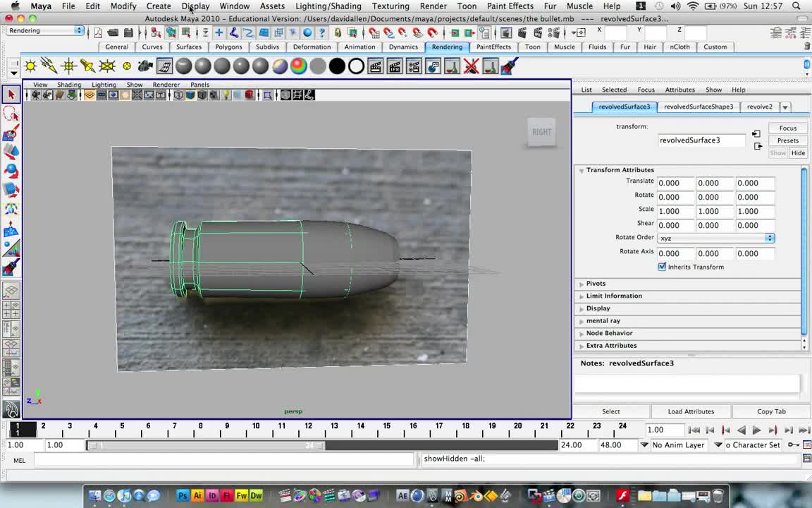This screenshot has height=508, width=812.
Task: Uncheck Inherits Transform checkbox
Action: pos(662,267)
